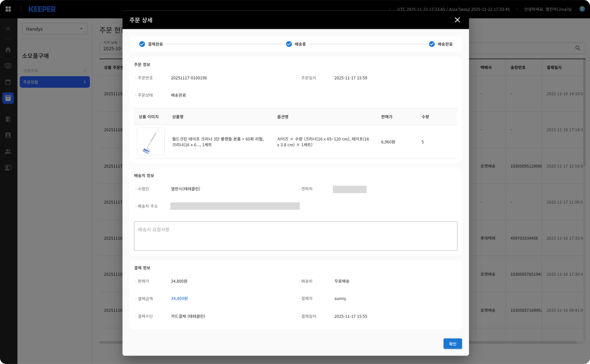Click tracking number 409703334456
This screenshot has height=364, width=590.
click(524, 238)
